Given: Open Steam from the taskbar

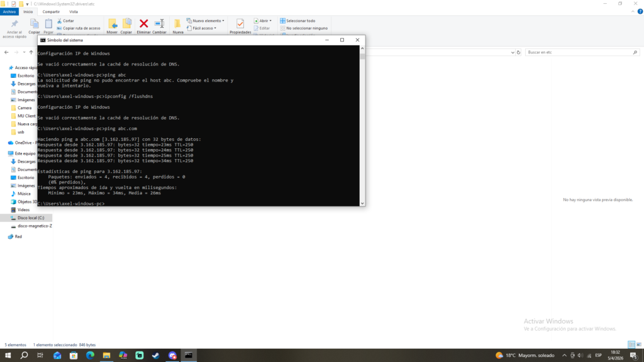Looking at the screenshot, I should coord(156,355).
